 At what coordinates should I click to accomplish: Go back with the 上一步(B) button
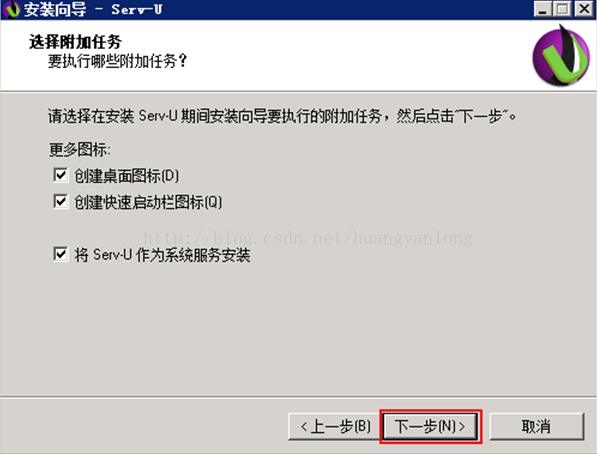coord(335,426)
